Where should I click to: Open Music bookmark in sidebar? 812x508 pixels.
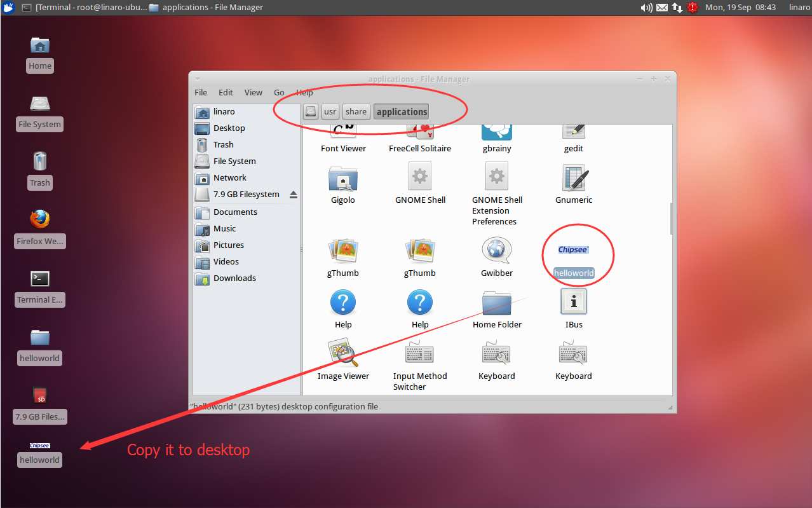(246, 228)
